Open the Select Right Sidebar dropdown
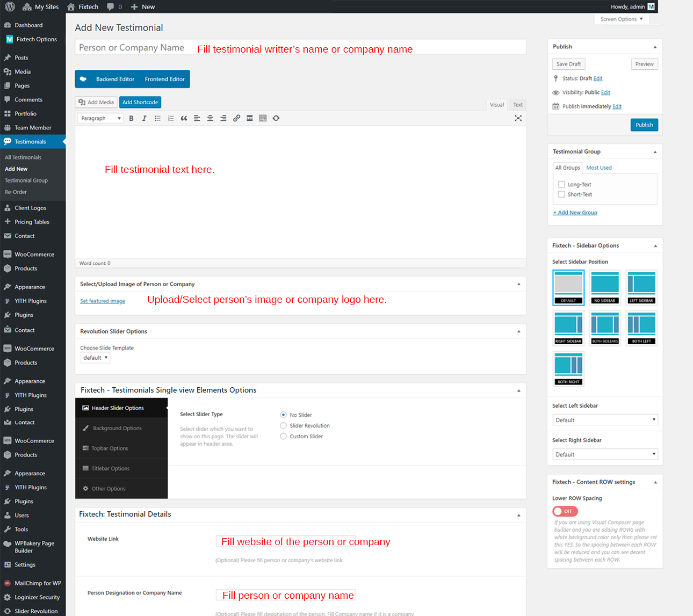 click(x=605, y=454)
